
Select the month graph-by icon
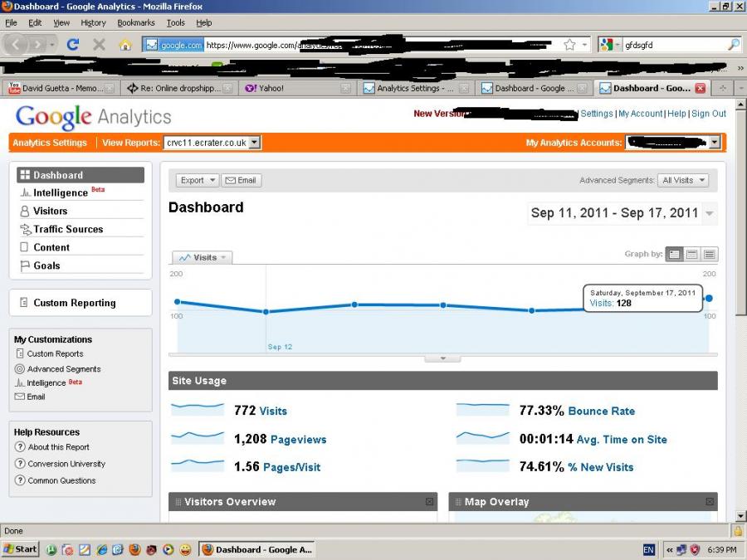click(x=709, y=255)
